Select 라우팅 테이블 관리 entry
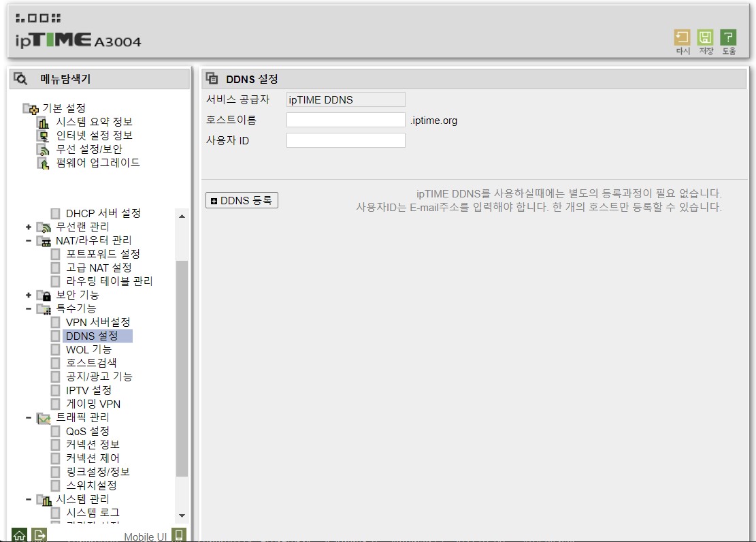Screen dimensions: 756x542 pyautogui.click(x=110, y=281)
